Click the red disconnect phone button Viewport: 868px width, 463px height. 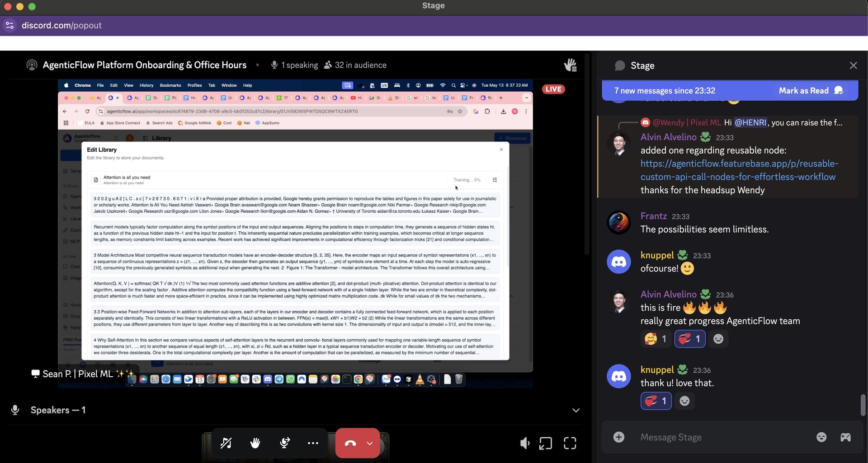[350, 443]
